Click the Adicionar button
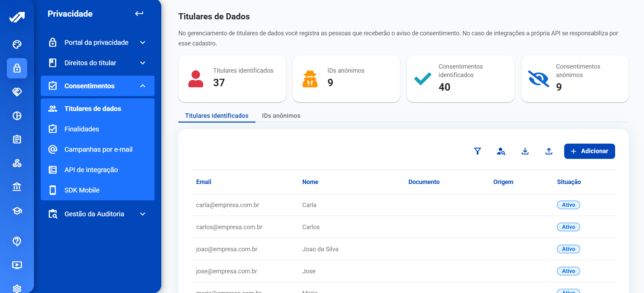 click(x=589, y=151)
